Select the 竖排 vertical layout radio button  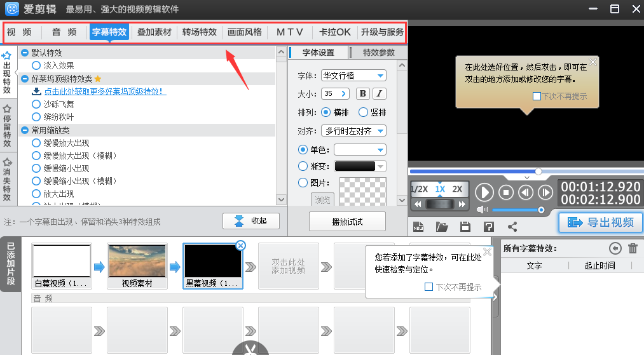(364, 112)
